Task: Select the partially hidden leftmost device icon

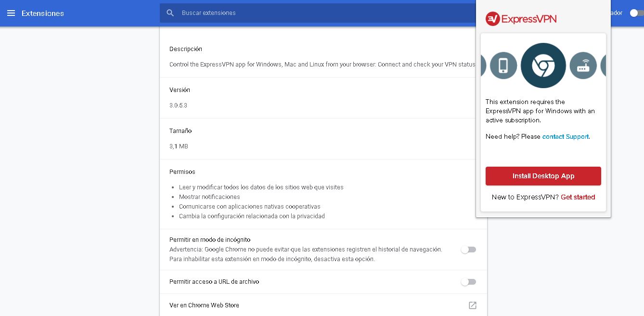Action: point(483,65)
